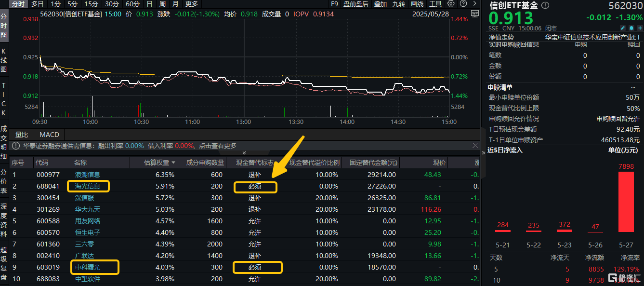The image size is (644, 286).
Task: Switch to the 分时 tab
Action: 18,4
